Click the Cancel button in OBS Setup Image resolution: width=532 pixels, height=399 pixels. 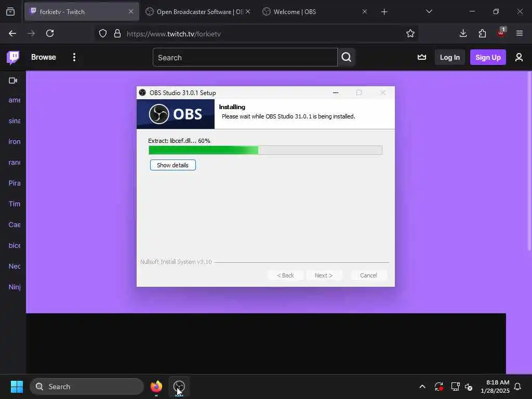tap(368, 275)
